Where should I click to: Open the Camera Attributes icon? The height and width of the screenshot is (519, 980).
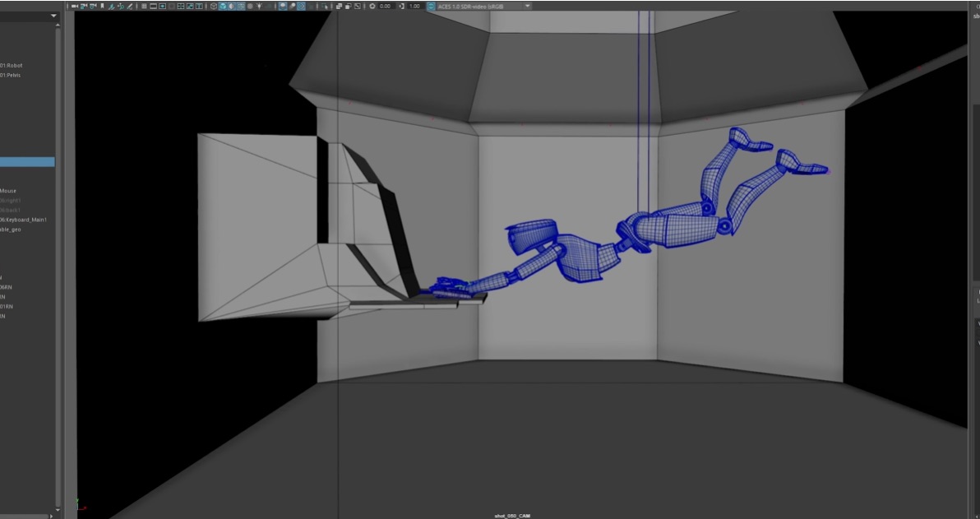point(93,7)
